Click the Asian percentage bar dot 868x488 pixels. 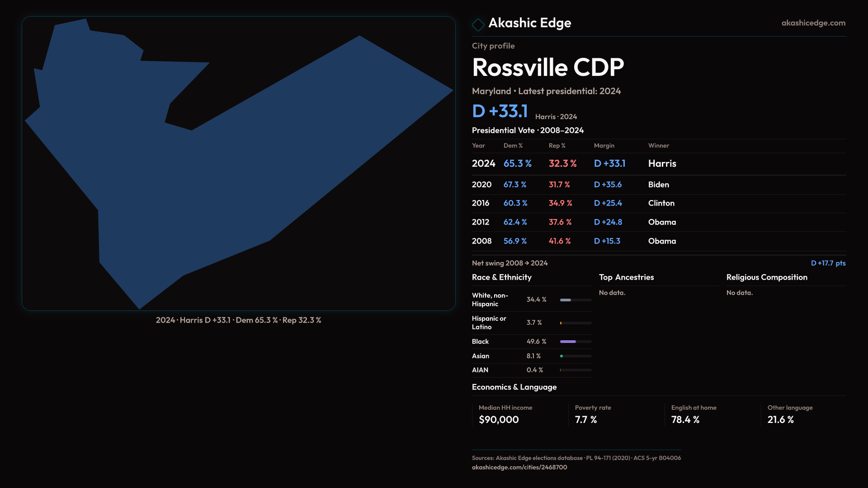(x=561, y=356)
